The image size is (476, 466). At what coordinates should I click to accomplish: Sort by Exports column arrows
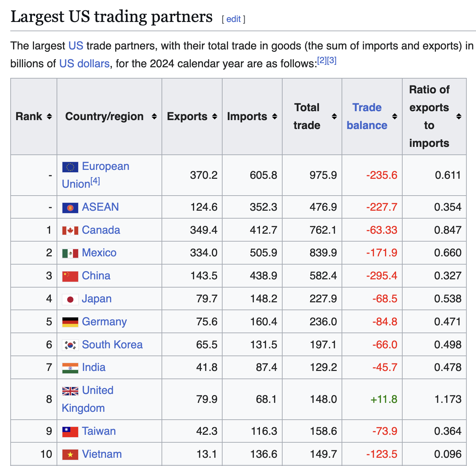215,117
